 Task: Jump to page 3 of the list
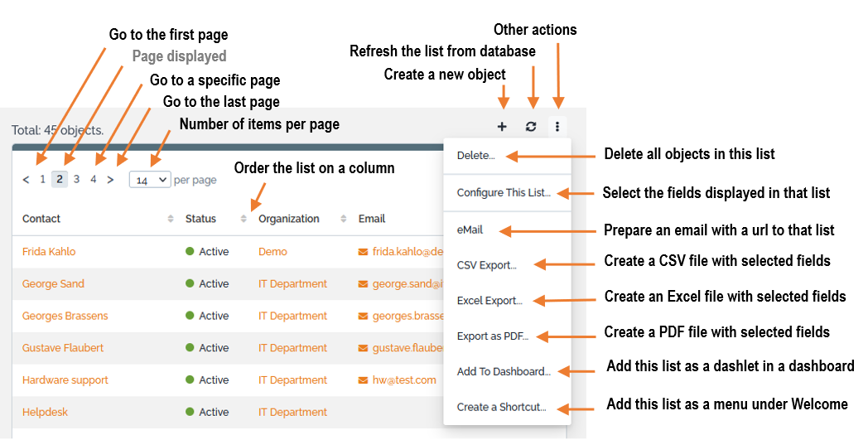(x=76, y=179)
